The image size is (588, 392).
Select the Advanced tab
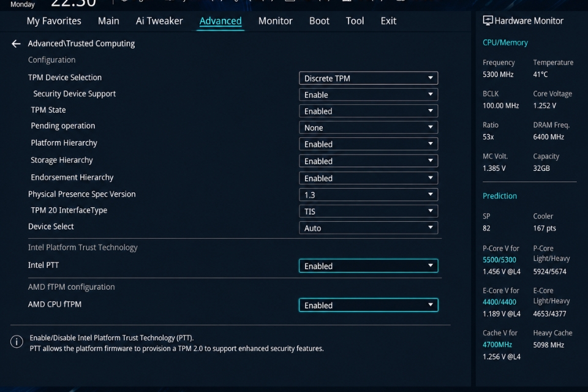(221, 21)
